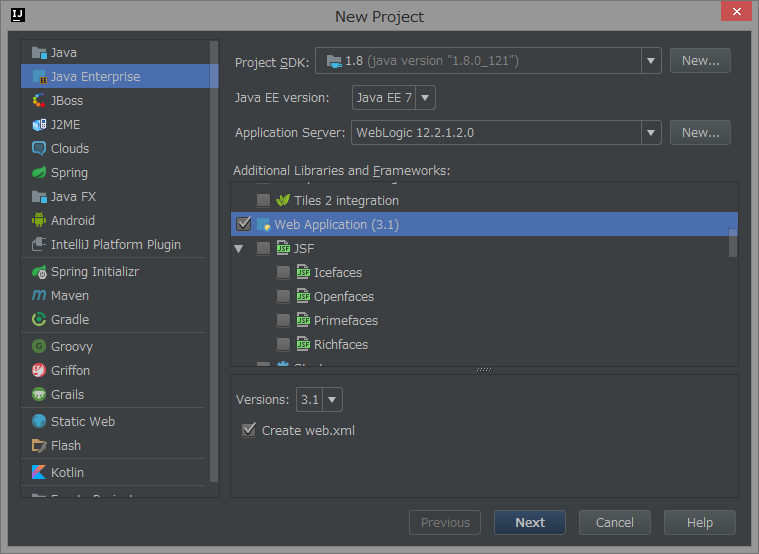Click the Tiles 2 integration leaf icon
759x554 pixels.
(x=283, y=200)
